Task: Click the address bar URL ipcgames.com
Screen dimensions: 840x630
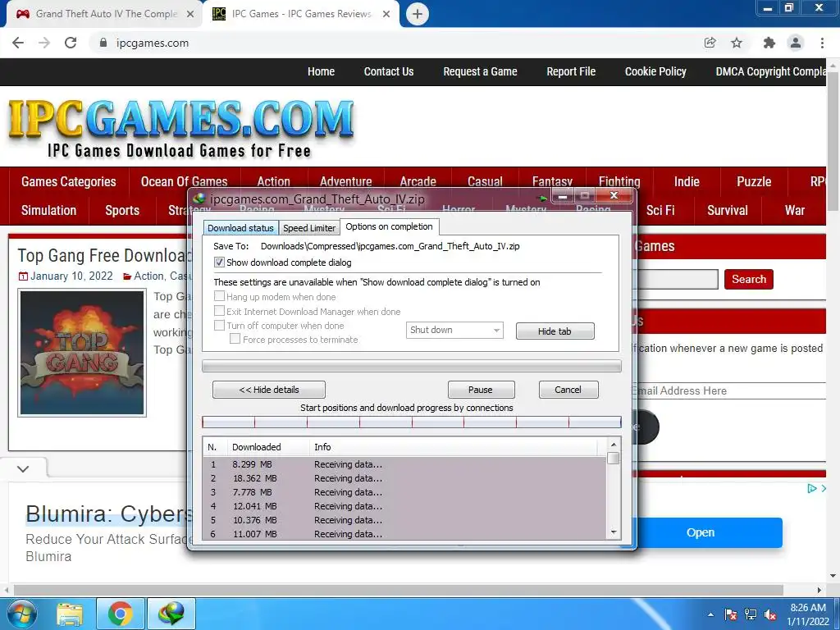Action: tap(152, 43)
